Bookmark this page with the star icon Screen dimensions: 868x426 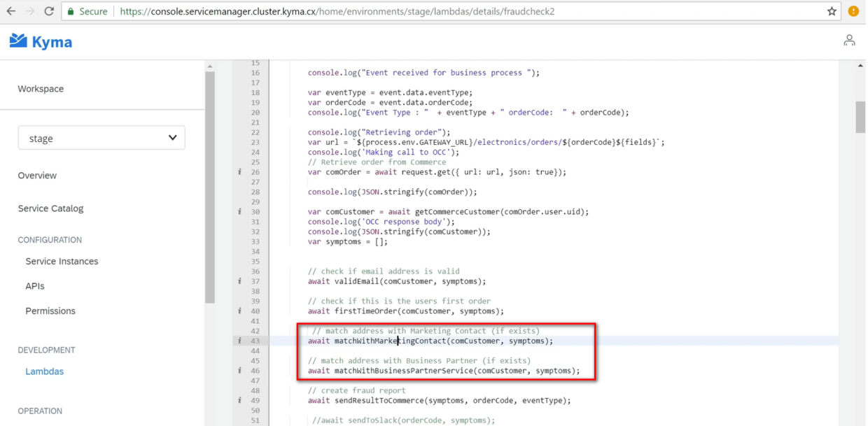coord(832,11)
